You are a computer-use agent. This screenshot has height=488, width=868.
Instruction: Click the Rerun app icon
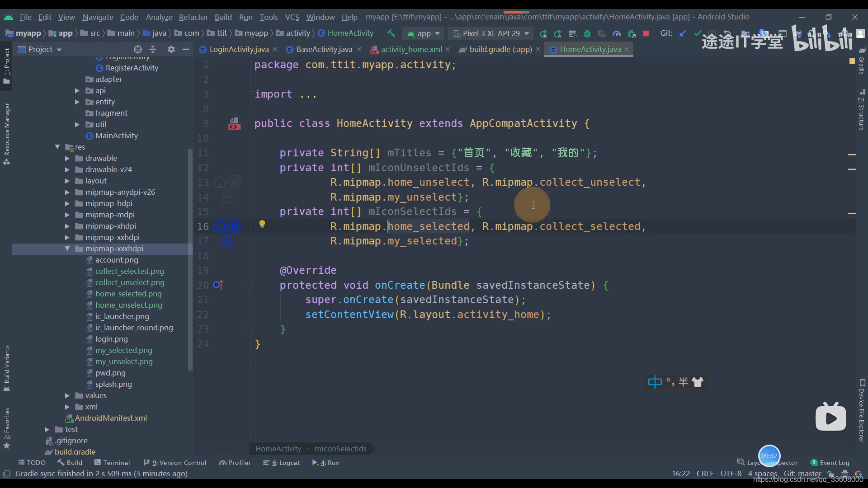pyautogui.click(x=543, y=33)
